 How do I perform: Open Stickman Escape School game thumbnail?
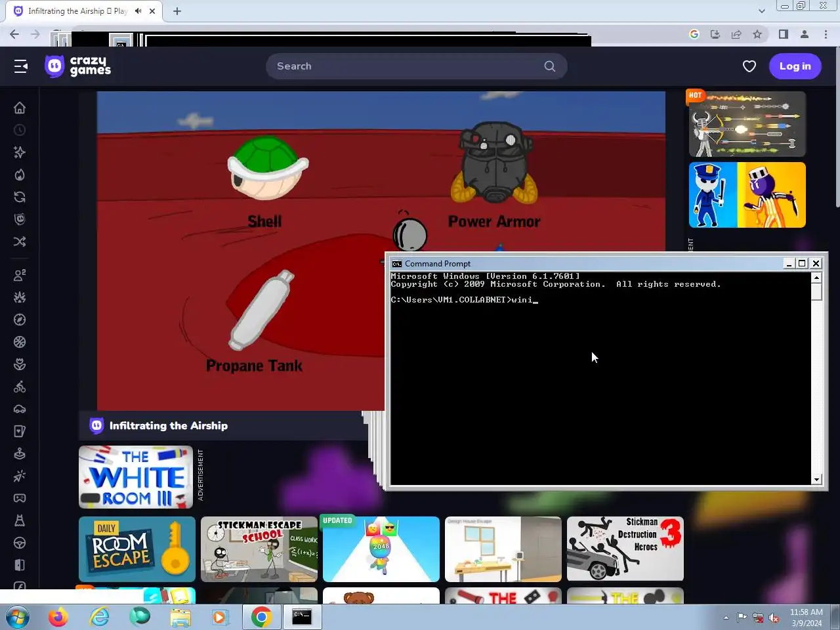(x=259, y=549)
